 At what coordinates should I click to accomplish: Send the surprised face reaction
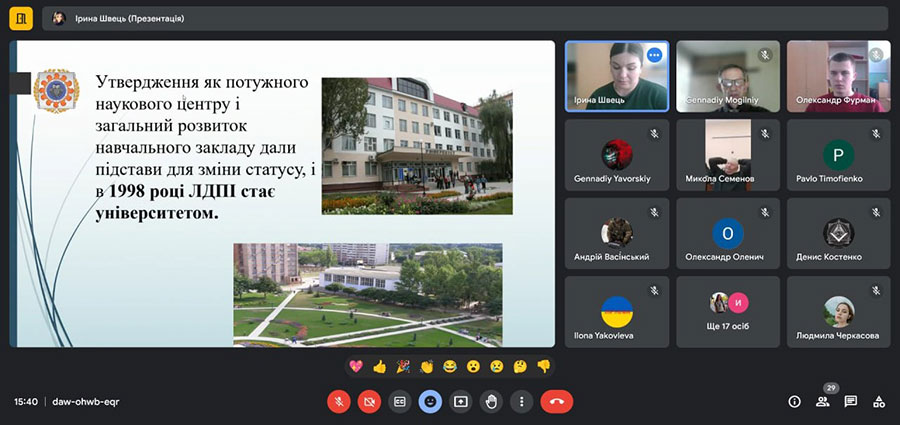[x=473, y=366]
